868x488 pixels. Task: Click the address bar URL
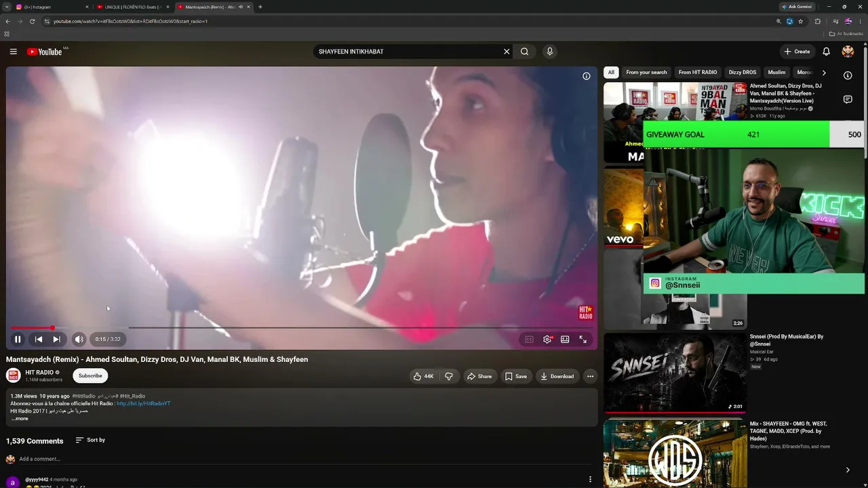[130, 21]
